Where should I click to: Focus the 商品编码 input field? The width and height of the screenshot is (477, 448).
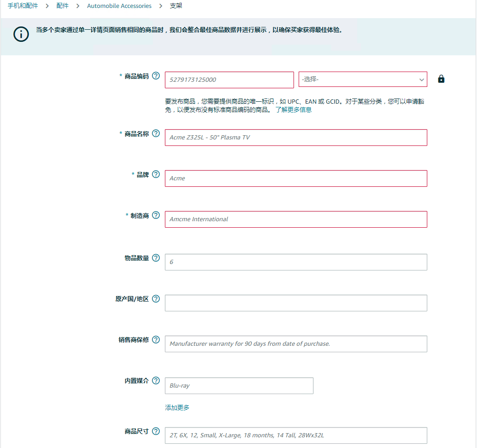(229, 80)
